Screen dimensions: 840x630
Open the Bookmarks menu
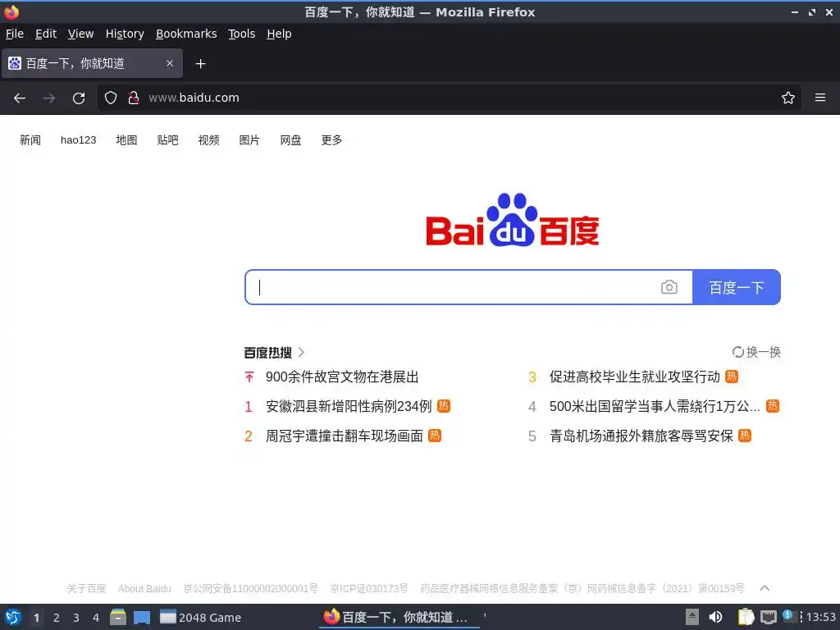point(186,34)
